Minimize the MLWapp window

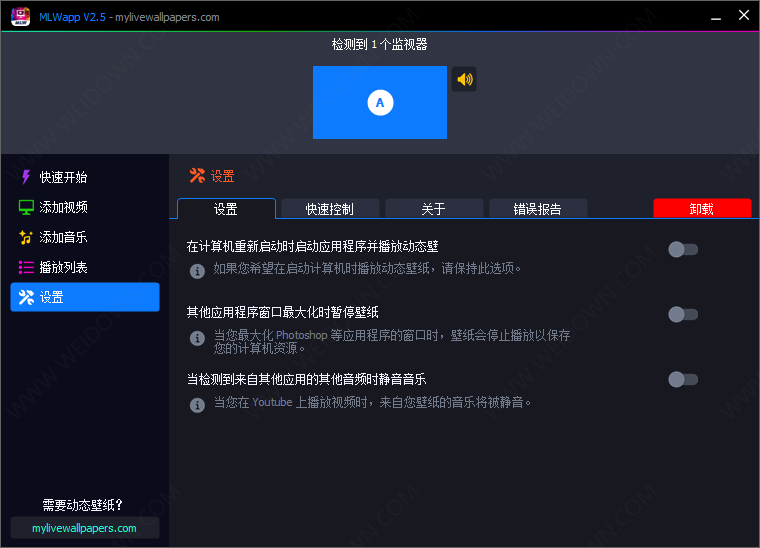(716, 16)
